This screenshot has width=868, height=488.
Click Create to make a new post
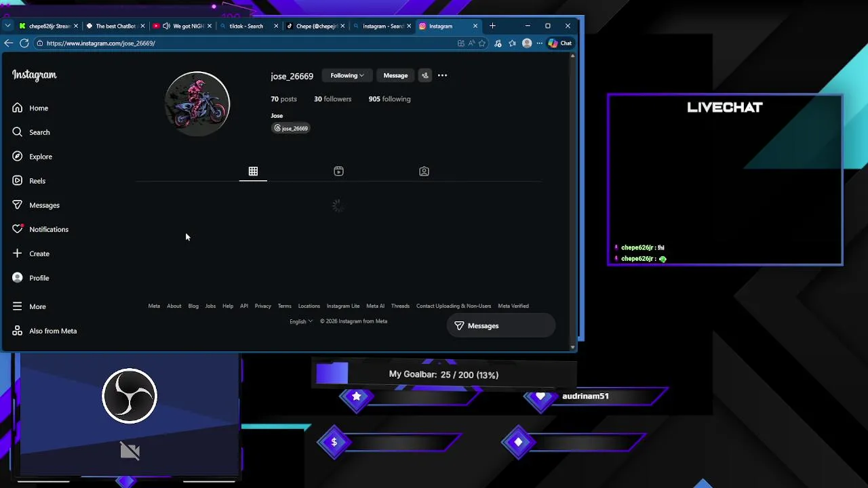[31, 253]
